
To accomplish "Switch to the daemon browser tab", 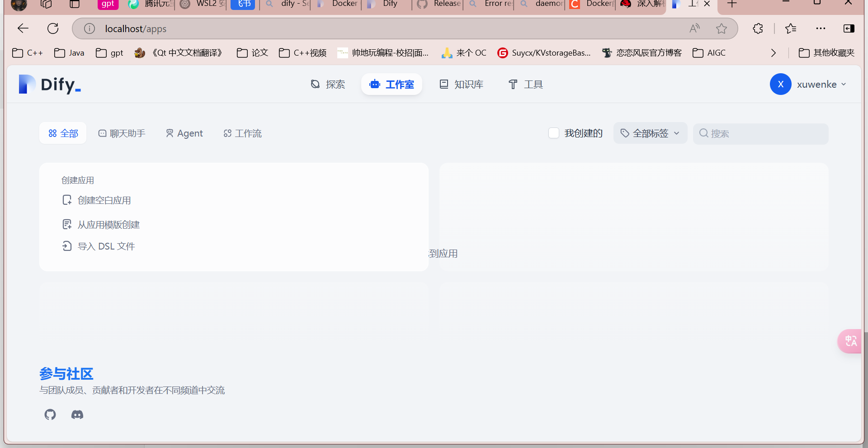I will [542, 5].
